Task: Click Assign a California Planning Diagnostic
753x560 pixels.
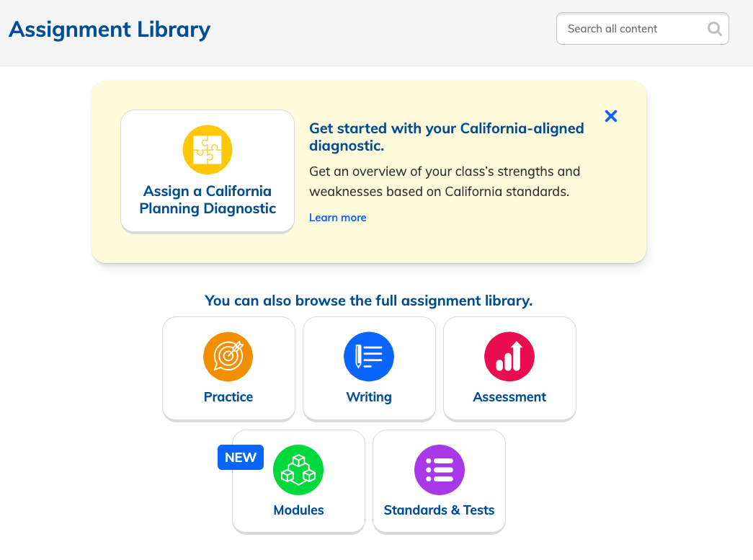Action: pos(207,171)
